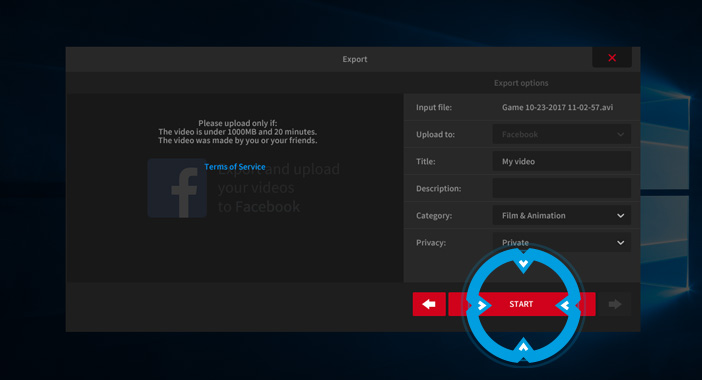
Task: Click the input file name Game 10-23-2017 11-02-57.avi
Action: pos(557,107)
